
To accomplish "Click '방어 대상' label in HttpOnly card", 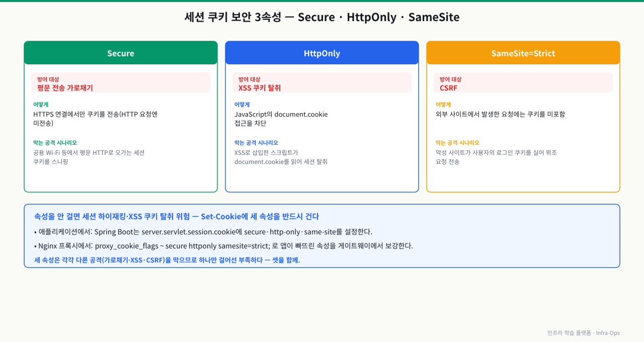I will click(x=249, y=79).
